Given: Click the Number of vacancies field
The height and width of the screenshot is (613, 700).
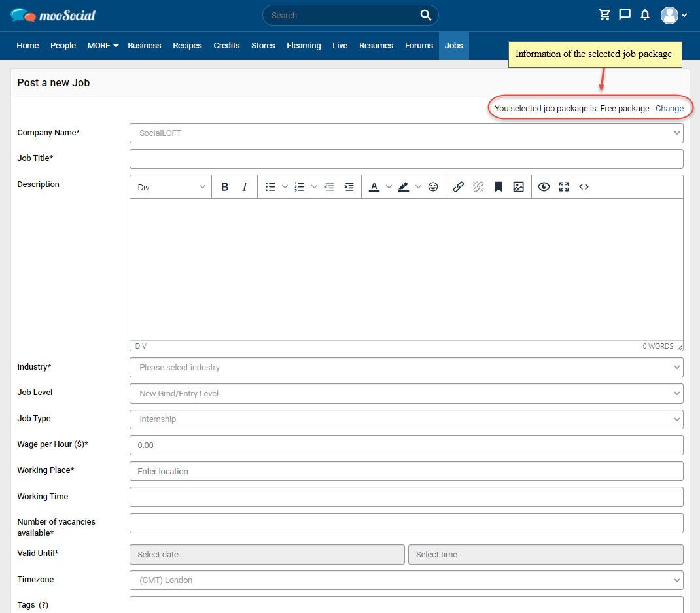Looking at the screenshot, I should (406, 523).
